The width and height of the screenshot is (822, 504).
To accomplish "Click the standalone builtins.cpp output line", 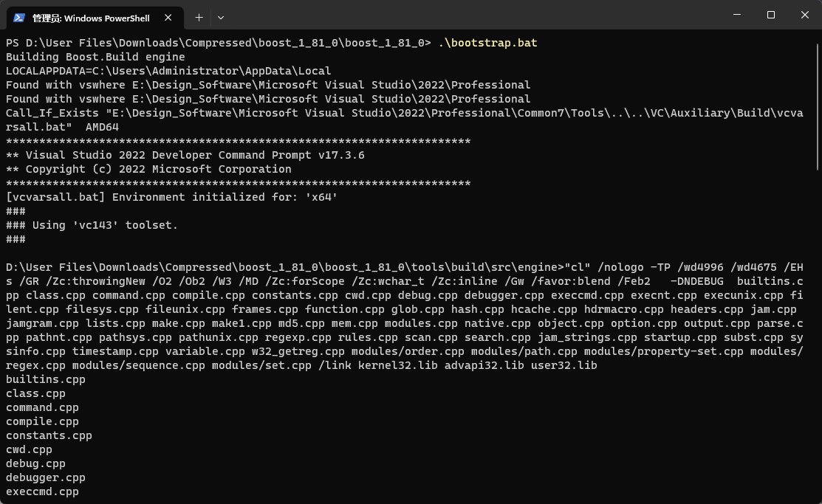I will (x=46, y=379).
